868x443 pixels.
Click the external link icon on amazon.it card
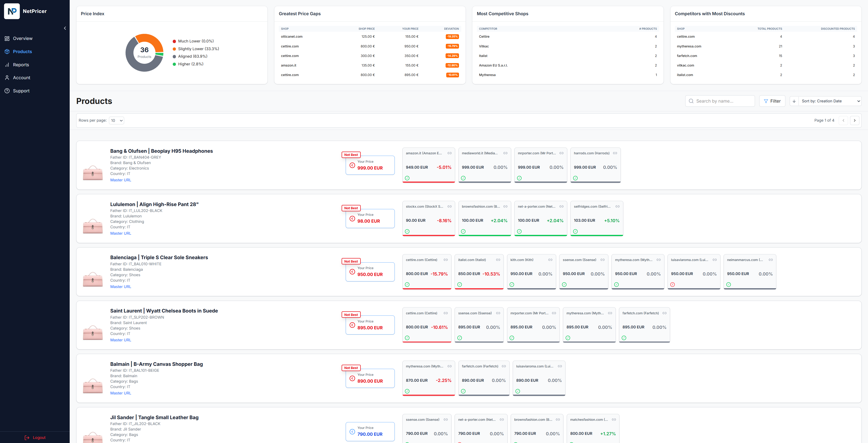click(x=449, y=153)
